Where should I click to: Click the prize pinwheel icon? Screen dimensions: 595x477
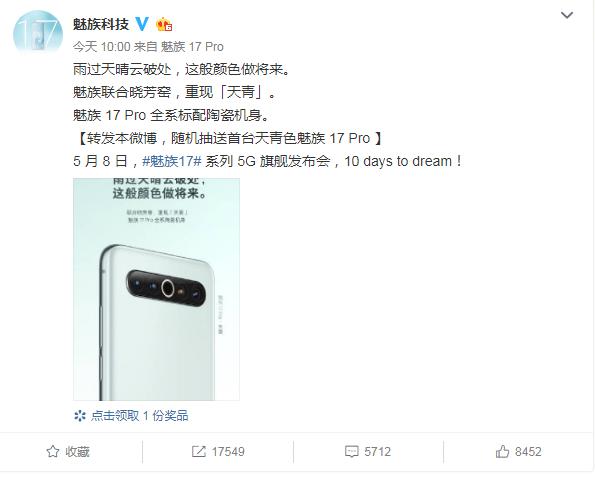pyautogui.click(x=80, y=416)
